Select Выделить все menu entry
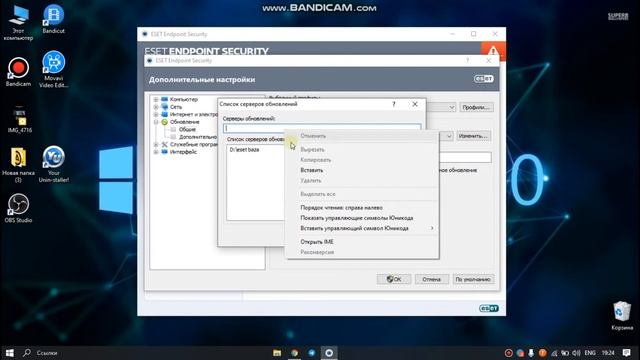Screen dimensions: 640x360 tap(318, 194)
